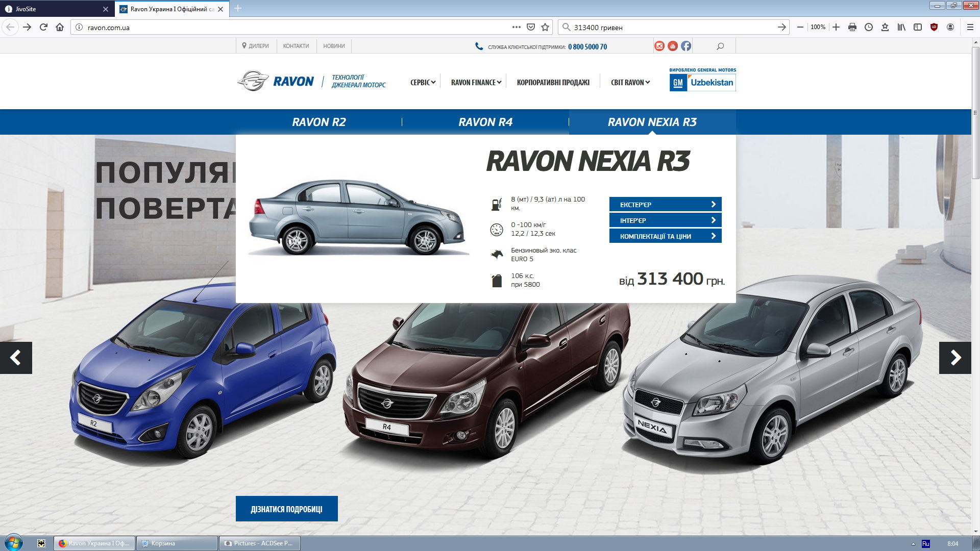The width and height of the screenshot is (980, 551).
Task: Click the 313 400 грн. price text
Action: click(680, 279)
